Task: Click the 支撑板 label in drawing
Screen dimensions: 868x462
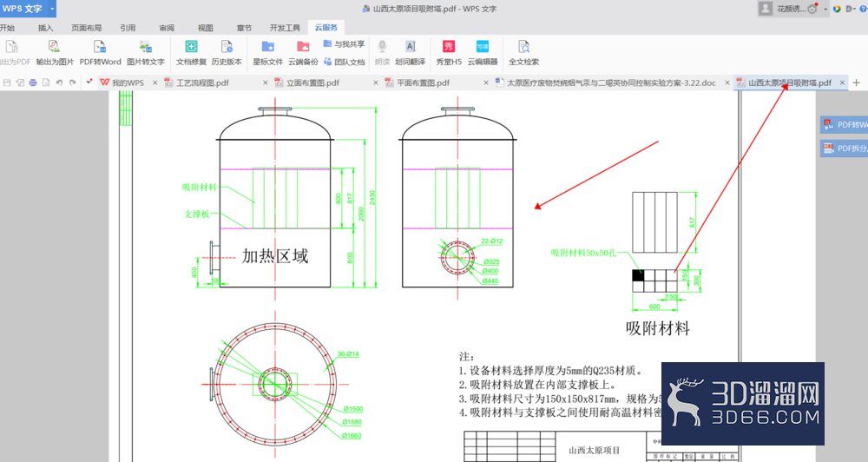Action: pyautogui.click(x=197, y=214)
